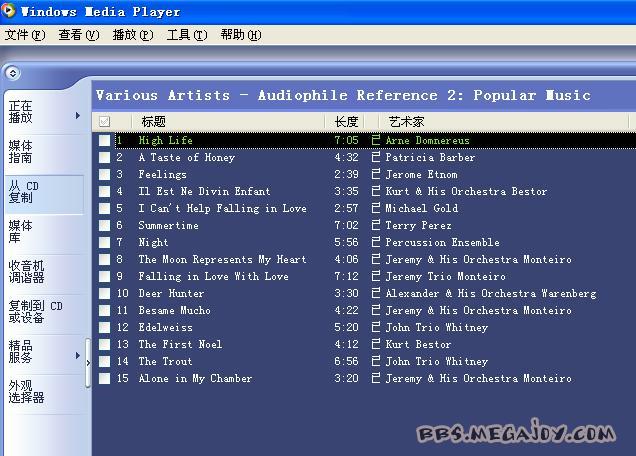
Task: Open the 复制到 CD 或设备 sidebar tab
Action: click(x=45, y=312)
